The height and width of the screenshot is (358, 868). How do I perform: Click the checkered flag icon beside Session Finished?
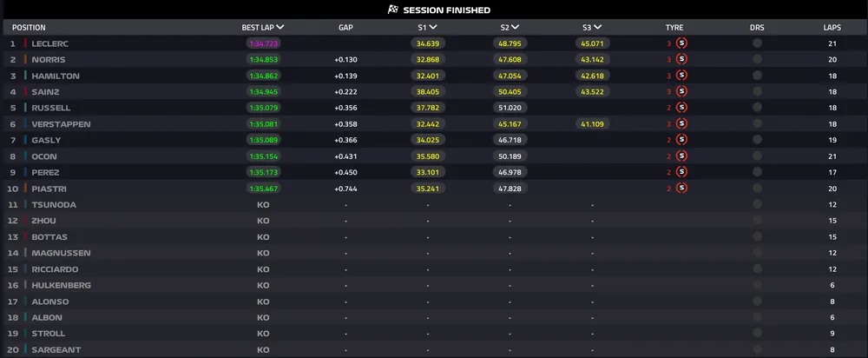point(392,10)
